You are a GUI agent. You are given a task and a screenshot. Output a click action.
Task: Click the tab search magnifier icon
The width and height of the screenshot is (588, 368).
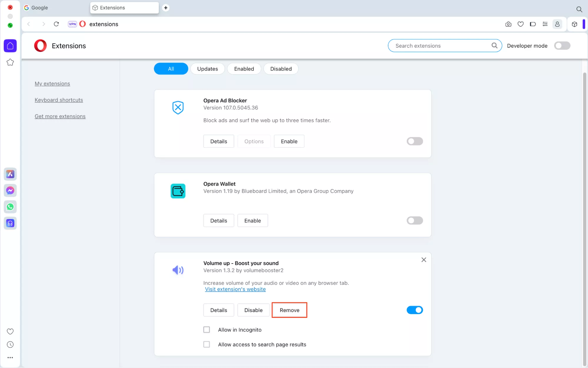pos(579,9)
